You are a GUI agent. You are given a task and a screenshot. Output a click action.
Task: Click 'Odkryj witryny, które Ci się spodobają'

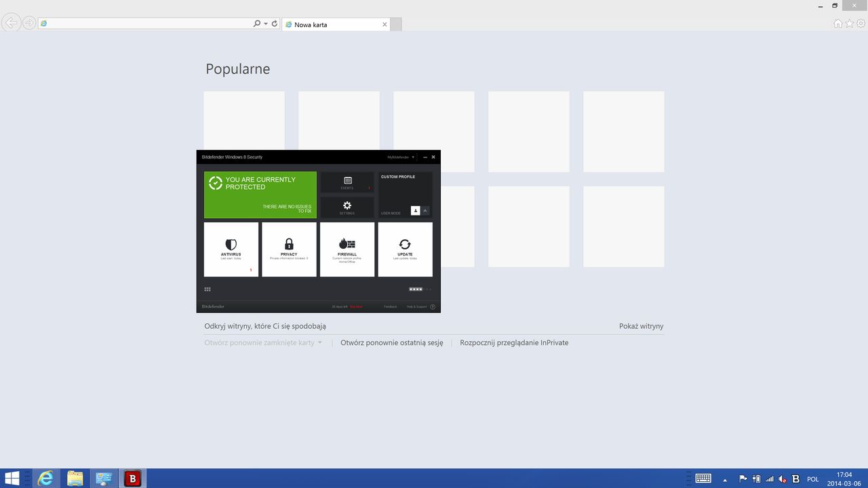tap(265, 326)
